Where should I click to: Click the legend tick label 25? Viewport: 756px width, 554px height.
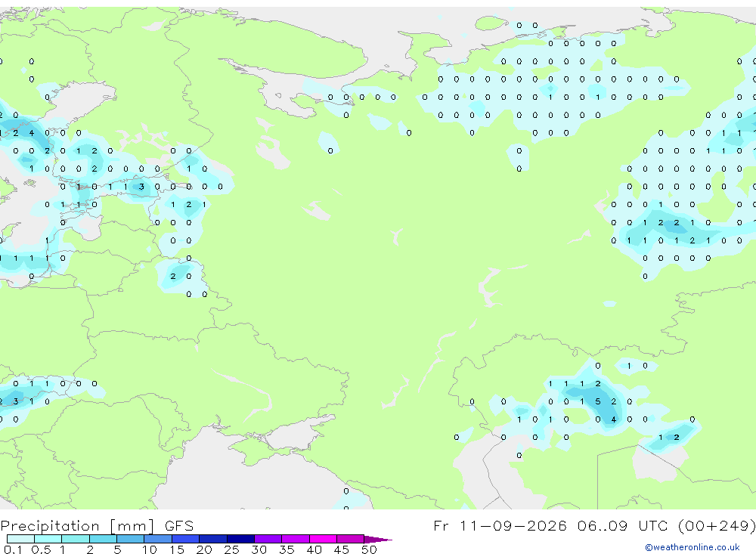[231, 549]
